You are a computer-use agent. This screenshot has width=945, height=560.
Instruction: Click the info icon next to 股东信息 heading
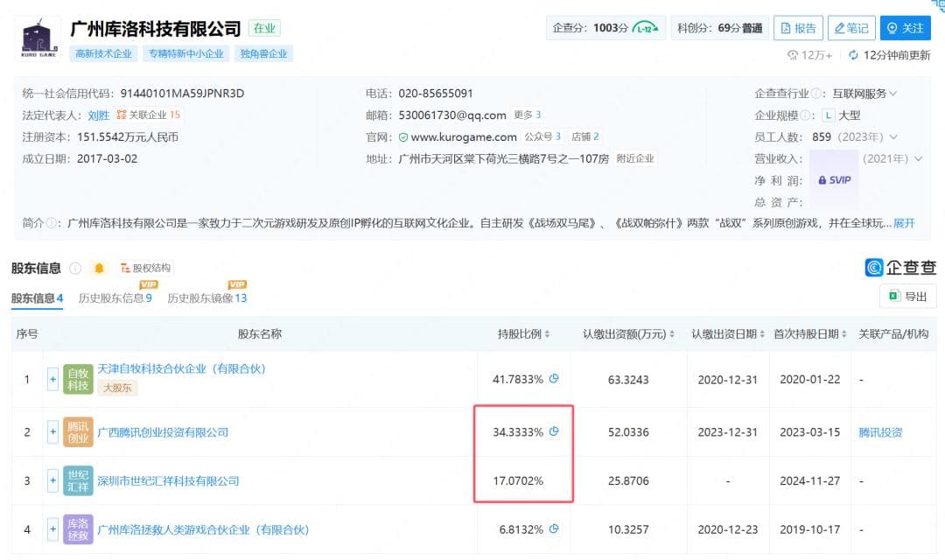coord(75,268)
